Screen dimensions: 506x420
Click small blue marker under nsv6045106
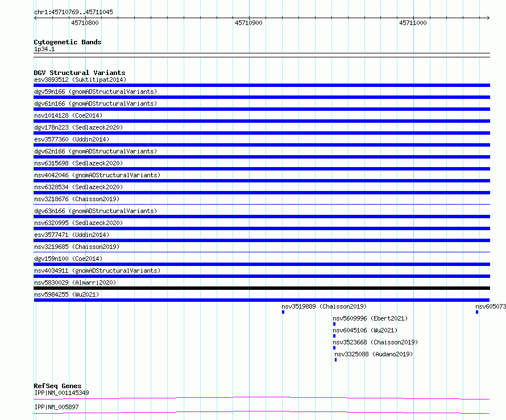(334, 336)
